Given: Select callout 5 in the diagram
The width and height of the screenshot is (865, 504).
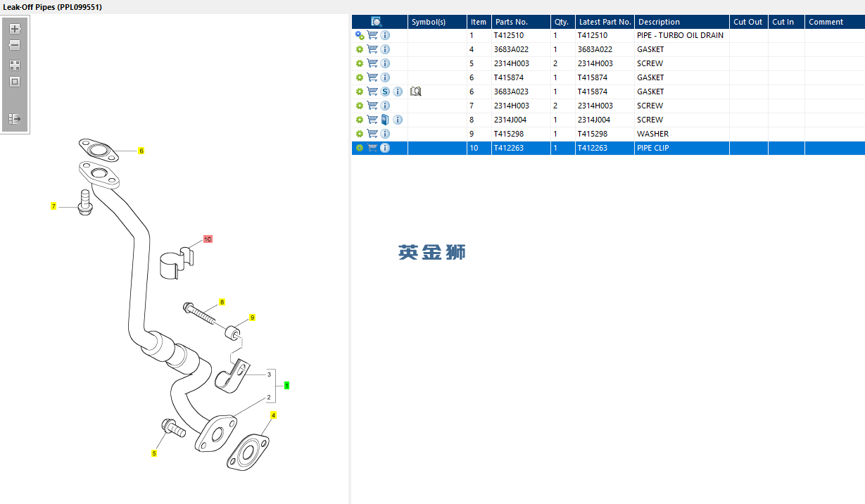Looking at the screenshot, I should [154, 453].
